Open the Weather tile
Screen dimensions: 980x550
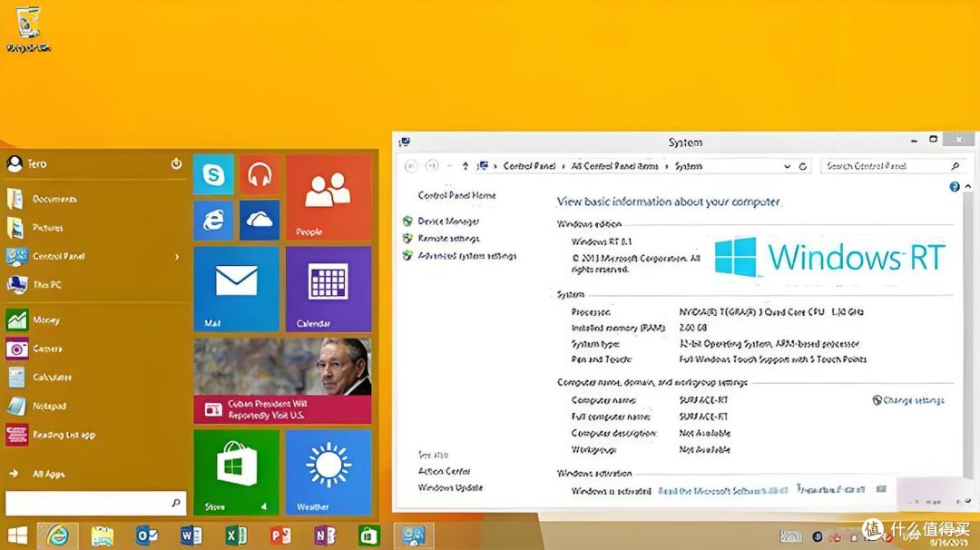328,472
